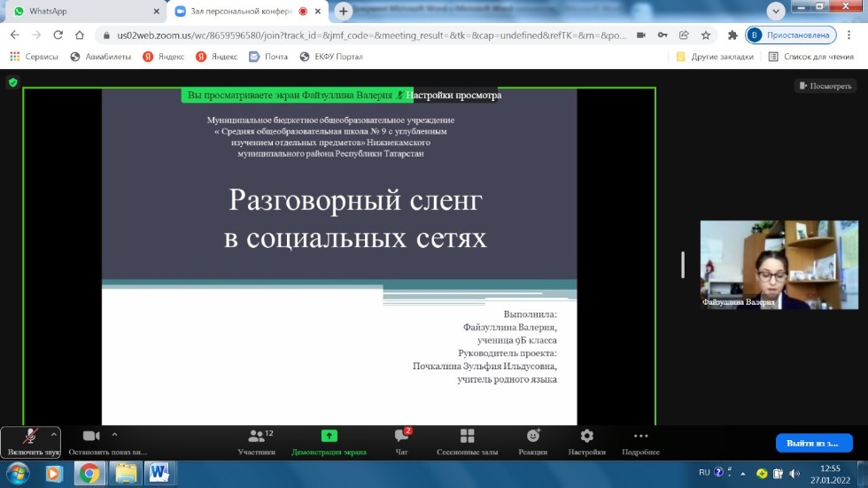
Task: Click the password key icon
Action: [x=663, y=35]
